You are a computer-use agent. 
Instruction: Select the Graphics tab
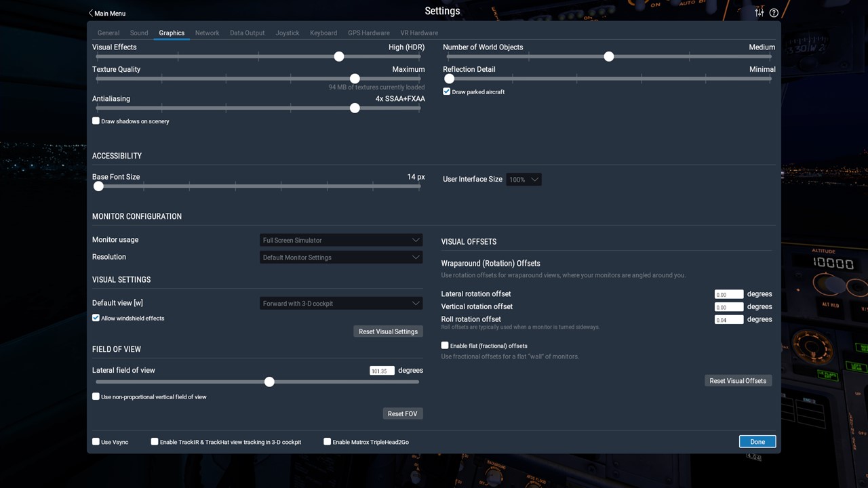coord(172,33)
